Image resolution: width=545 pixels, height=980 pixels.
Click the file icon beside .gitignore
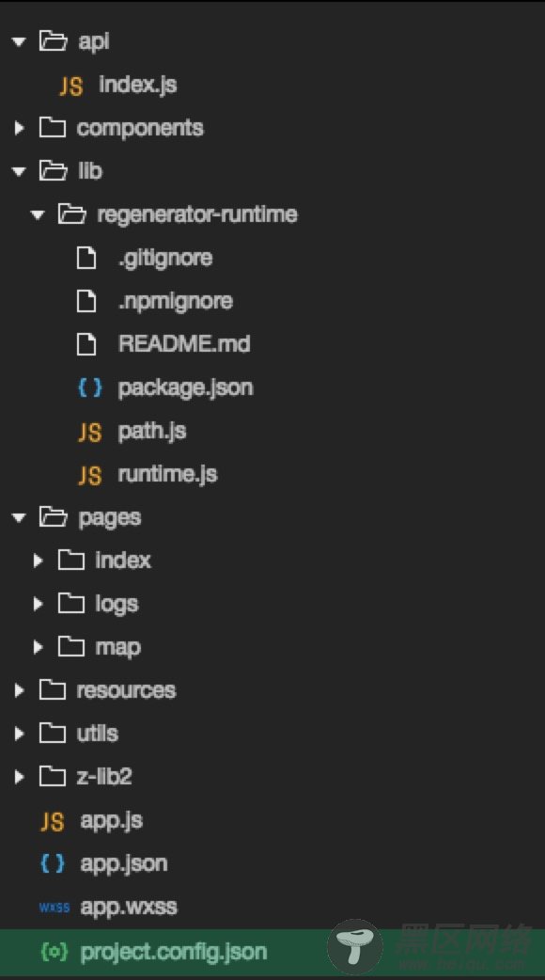coord(86,258)
